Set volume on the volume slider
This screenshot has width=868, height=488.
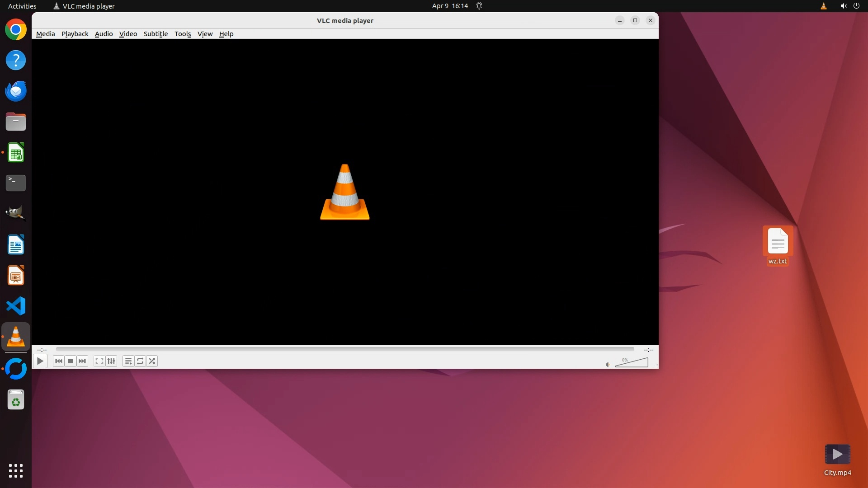[x=632, y=363]
